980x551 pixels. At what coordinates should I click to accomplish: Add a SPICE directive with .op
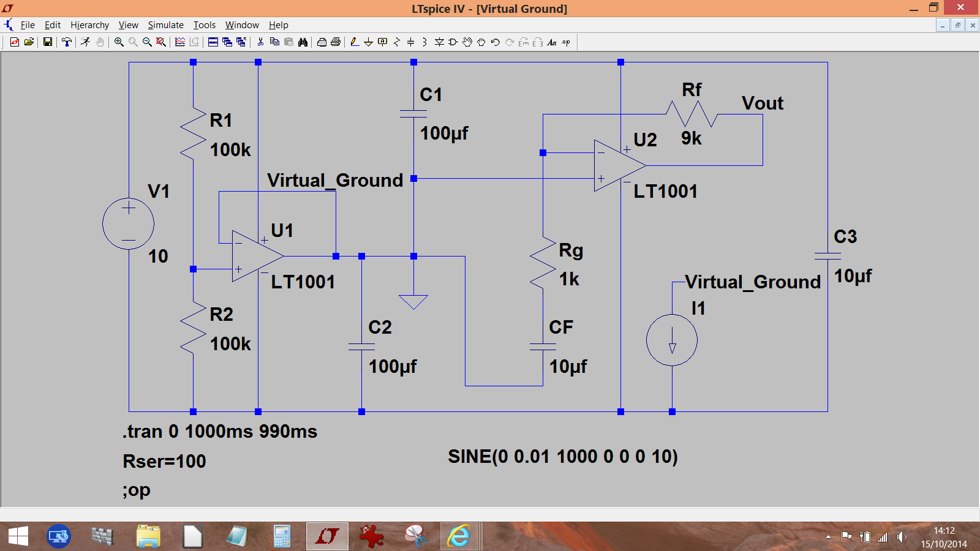(566, 42)
